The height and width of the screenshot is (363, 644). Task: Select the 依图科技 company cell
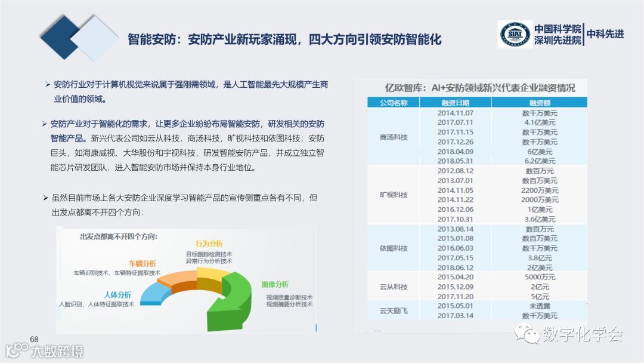point(394,248)
